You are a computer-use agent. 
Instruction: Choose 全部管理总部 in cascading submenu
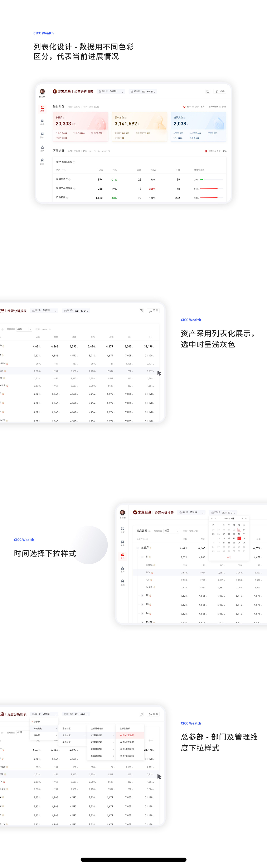pyautogui.click(x=101, y=728)
